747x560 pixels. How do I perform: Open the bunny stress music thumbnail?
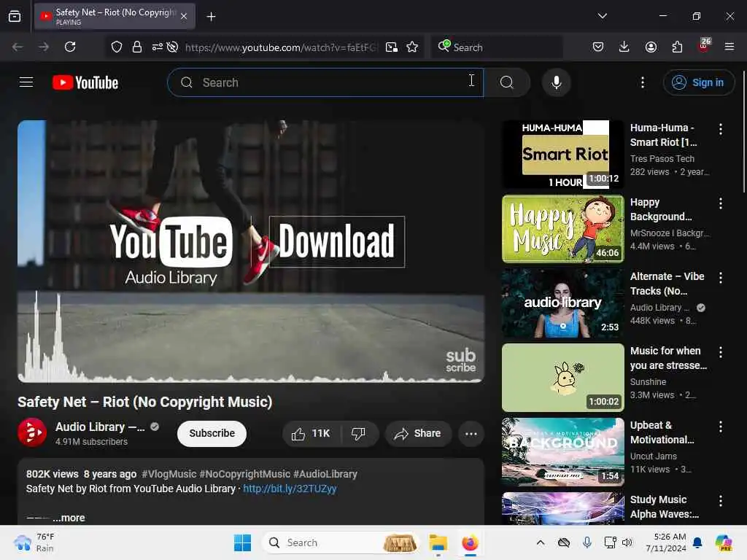[x=562, y=378]
